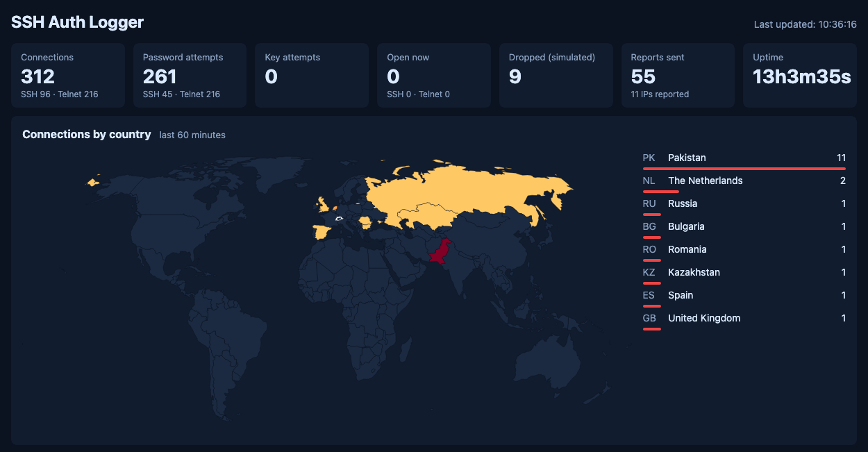
Task: Click the red bar under the Pakistan row
Action: (x=744, y=168)
